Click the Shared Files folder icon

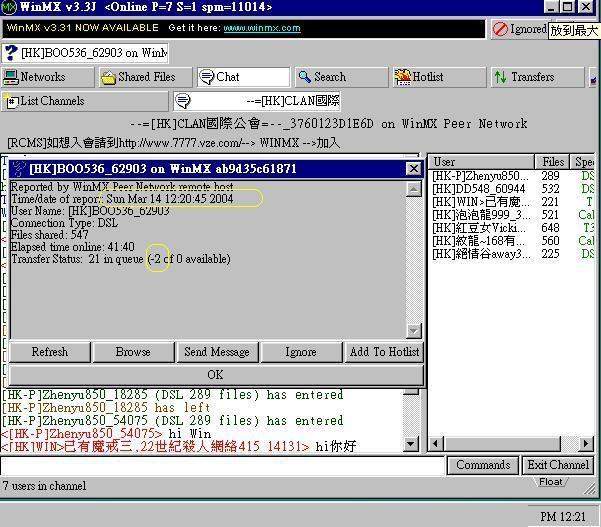tap(108, 78)
